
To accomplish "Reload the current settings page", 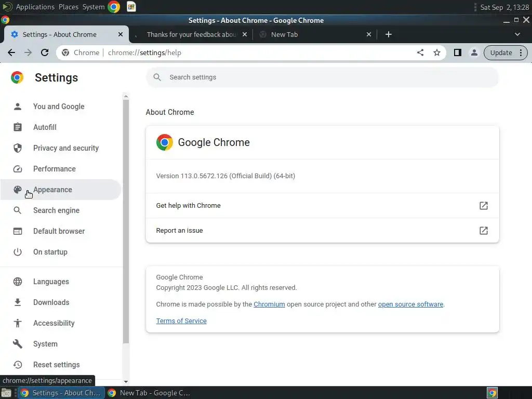I will [45, 52].
